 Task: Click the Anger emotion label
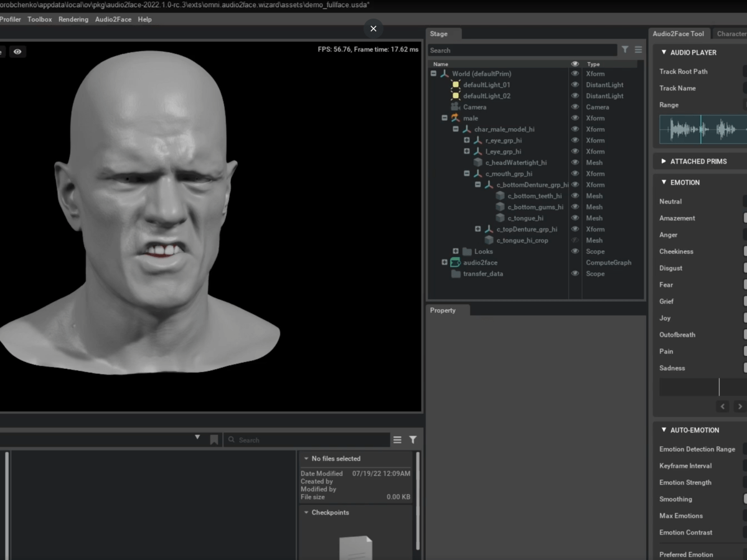[668, 235]
